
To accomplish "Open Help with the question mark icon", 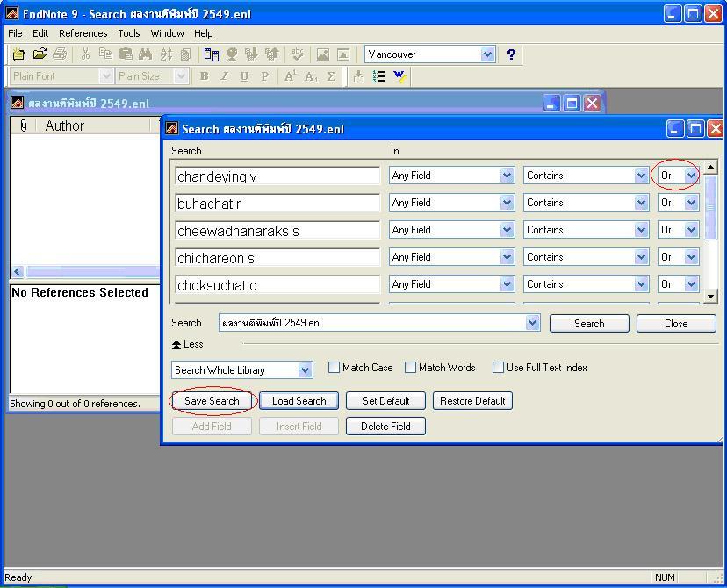I will coord(511,54).
